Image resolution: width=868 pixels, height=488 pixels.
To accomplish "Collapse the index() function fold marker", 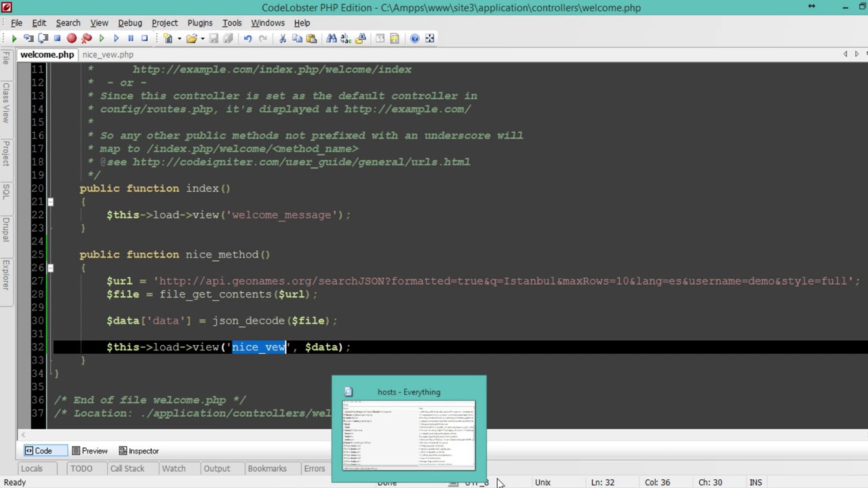I will point(50,202).
